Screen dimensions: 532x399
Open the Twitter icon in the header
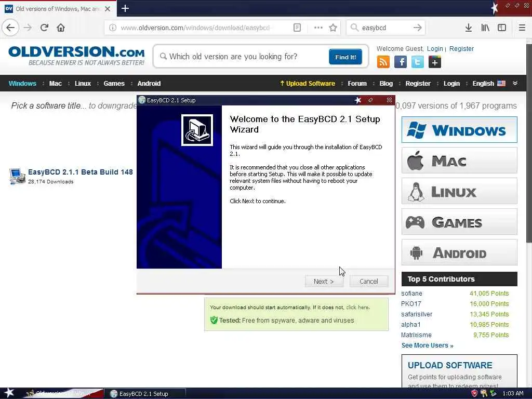(417, 62)
